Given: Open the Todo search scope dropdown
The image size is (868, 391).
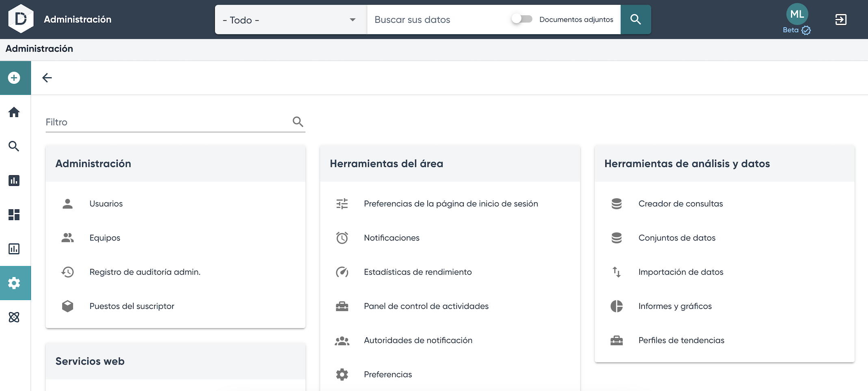Looking at the screenshot, I should click(291, 20).
